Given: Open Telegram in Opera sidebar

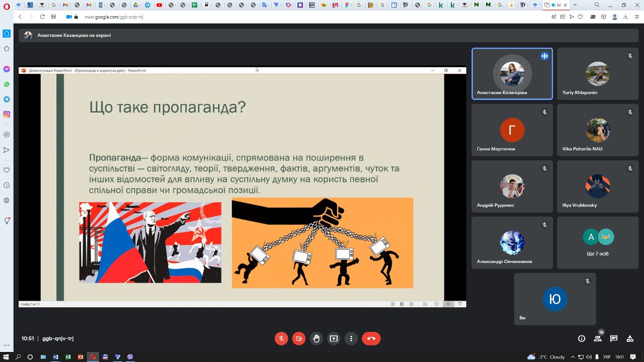Looking at the screenshot, I should [x=7, y=99].
